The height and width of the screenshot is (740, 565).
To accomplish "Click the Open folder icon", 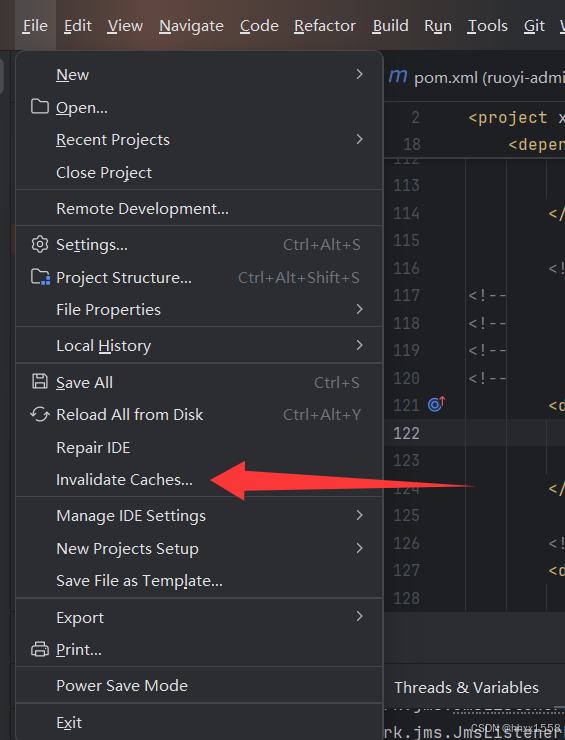I will (40, 107).
